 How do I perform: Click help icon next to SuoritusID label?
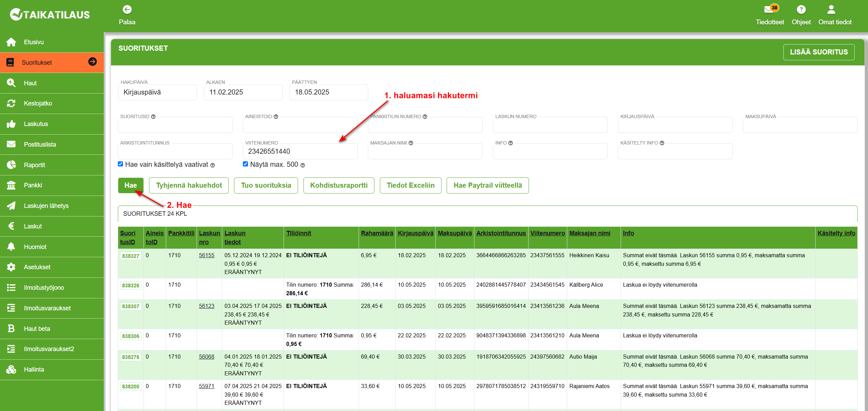[153, 117]
